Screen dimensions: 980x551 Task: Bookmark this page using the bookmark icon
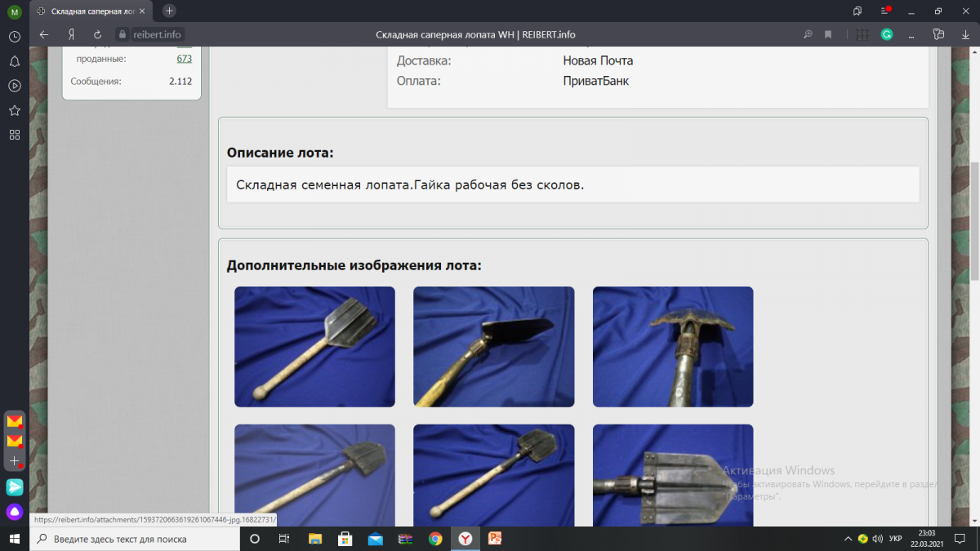pos(828,34)
